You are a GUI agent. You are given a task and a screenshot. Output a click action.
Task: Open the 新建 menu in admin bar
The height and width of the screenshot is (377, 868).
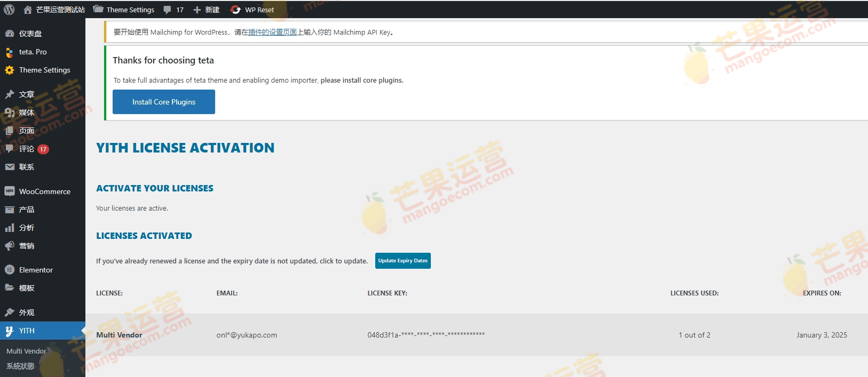click(x=212, y=10)
